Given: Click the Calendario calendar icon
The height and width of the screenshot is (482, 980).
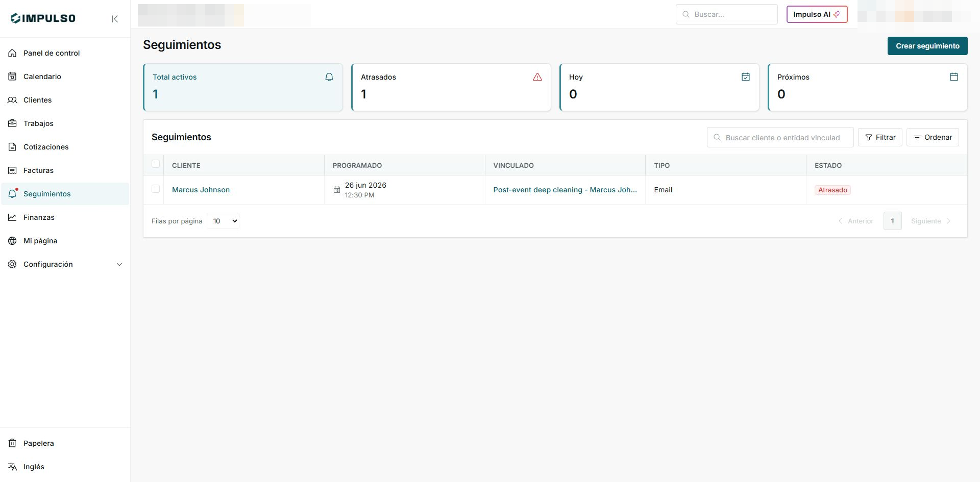Looking at the screenshot, I should coord(12,77).
